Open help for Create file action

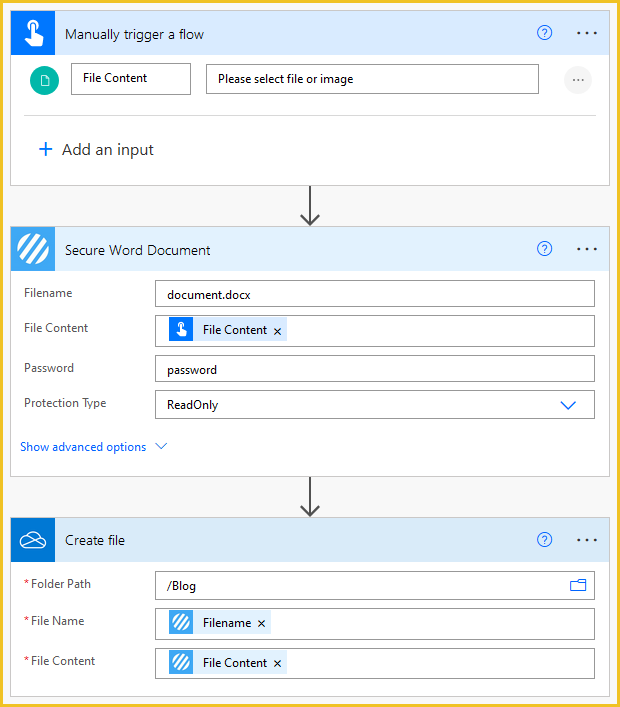pos(544,540)
